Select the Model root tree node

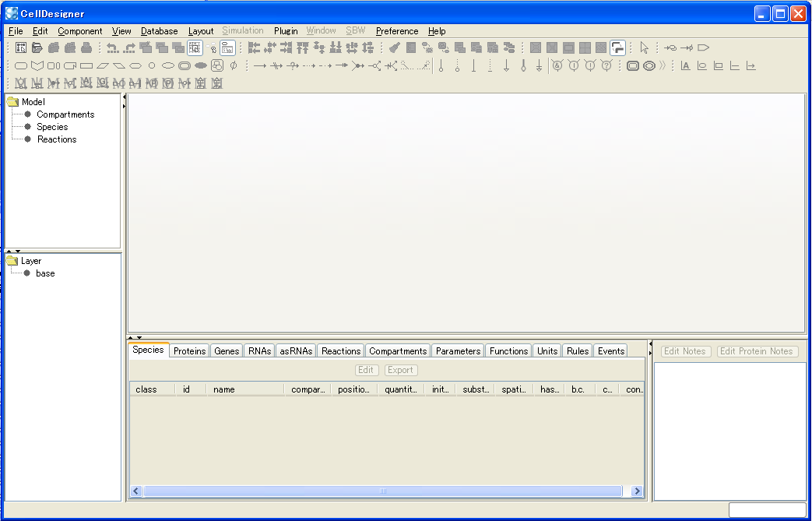33,102
